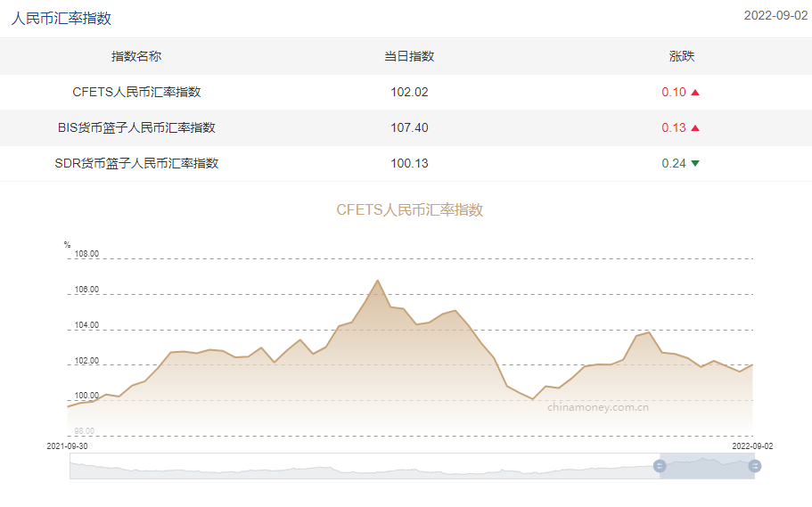
Task: Click the orange CFETS人民币汇率指数 chart title
Action: pyautogui.click(x=409, y=210)
